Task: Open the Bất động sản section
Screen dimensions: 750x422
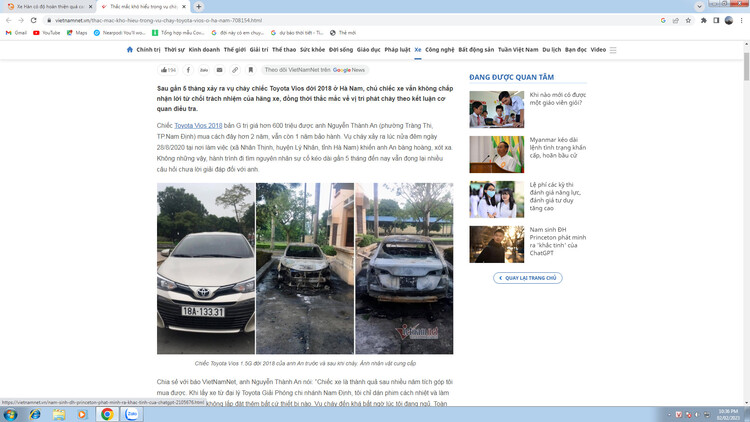Action: pyautogui.click(x=476, y=50)
